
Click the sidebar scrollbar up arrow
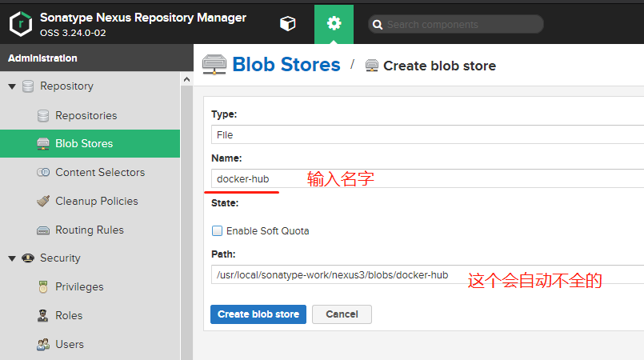click(187, 80)
